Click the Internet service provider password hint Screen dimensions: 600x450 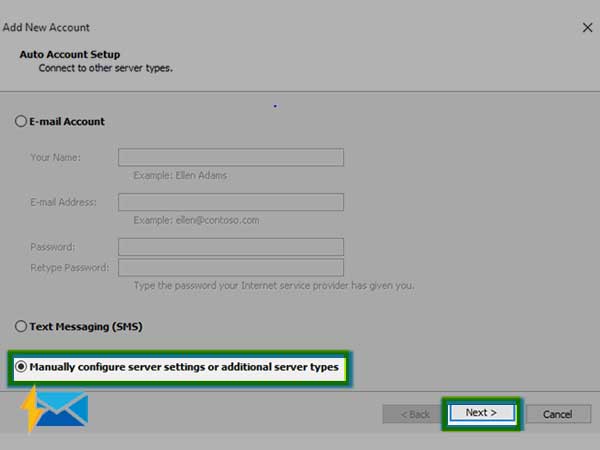click(274, 286)
